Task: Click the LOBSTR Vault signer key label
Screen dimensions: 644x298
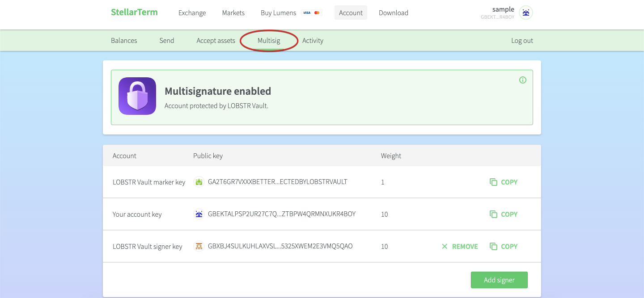Action: [x=148, y=247]
